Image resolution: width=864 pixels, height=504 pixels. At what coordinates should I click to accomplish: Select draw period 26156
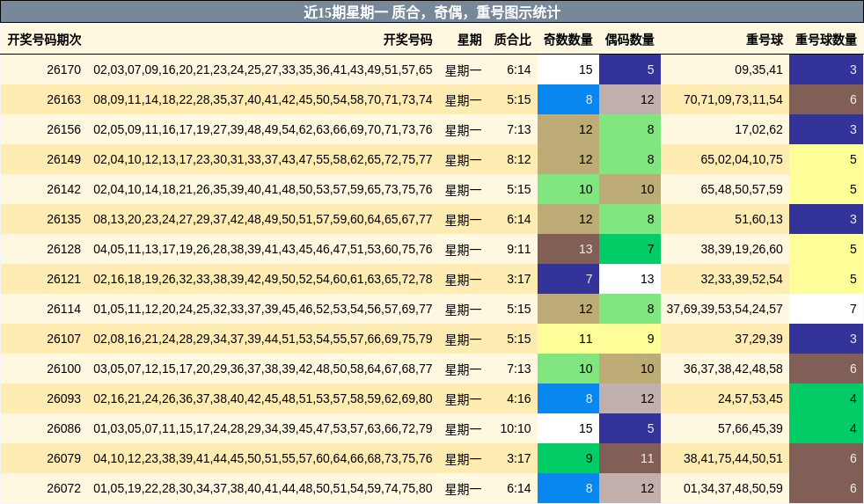point(64,129)
